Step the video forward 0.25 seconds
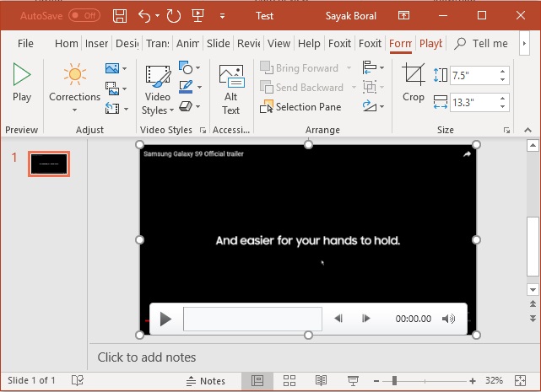Viewport: 541px width, 392px height. coord(365,319)
